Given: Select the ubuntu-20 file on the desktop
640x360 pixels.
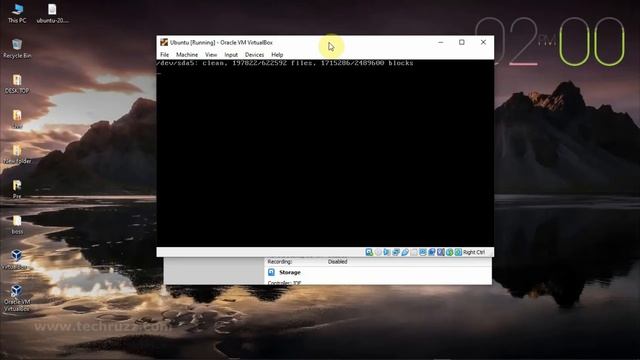Looking at the screenshot, I should click(x=52, y=13).
